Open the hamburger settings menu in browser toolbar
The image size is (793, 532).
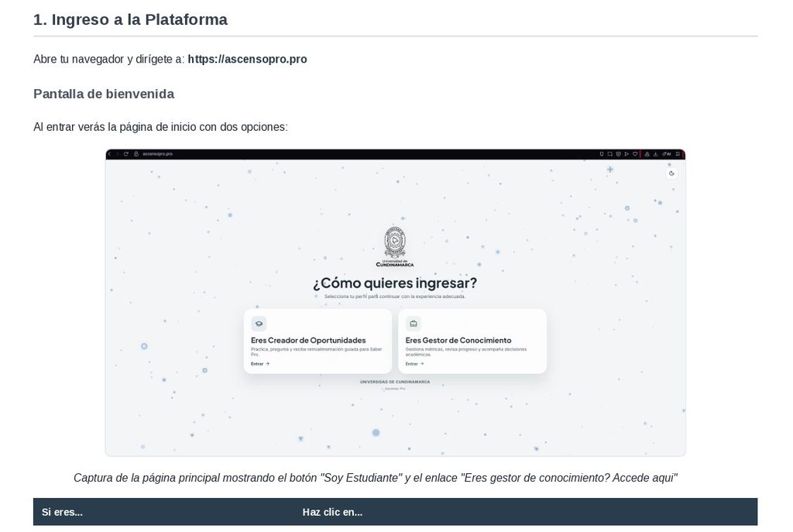pyautogui.click(x=678, y=154)
